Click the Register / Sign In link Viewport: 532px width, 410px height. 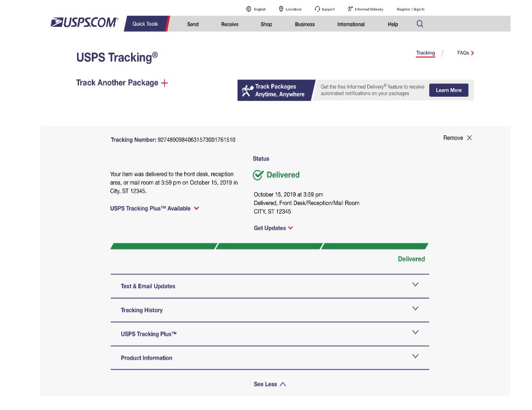pyautogui.click(x=411, y=9)
